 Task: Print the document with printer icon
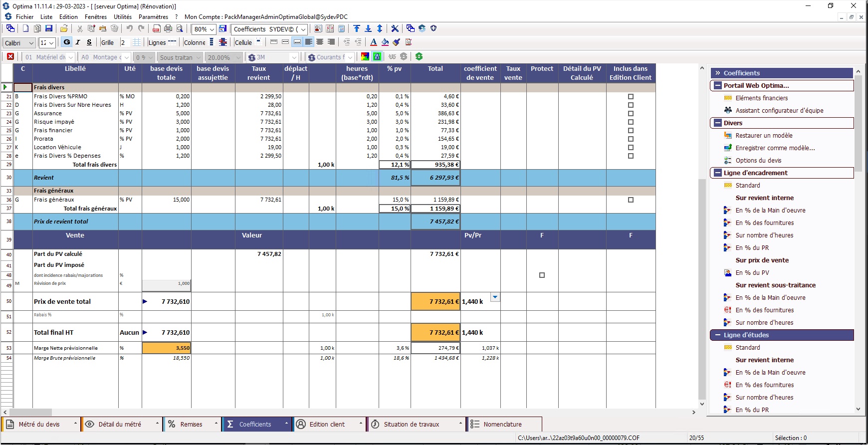click(x=168, y=29)
